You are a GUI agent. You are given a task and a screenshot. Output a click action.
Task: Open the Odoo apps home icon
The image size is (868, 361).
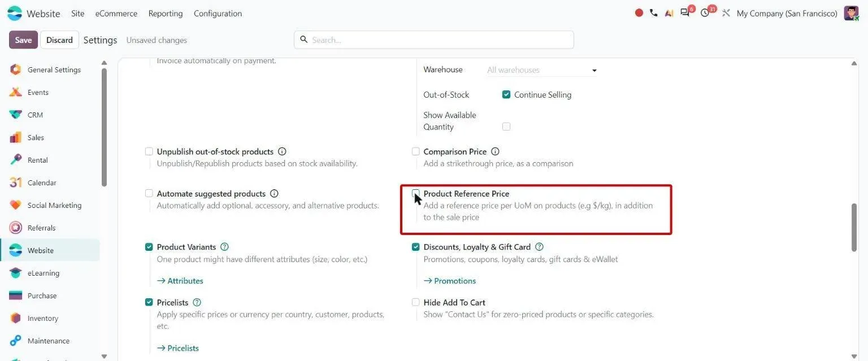coord(15,13)
